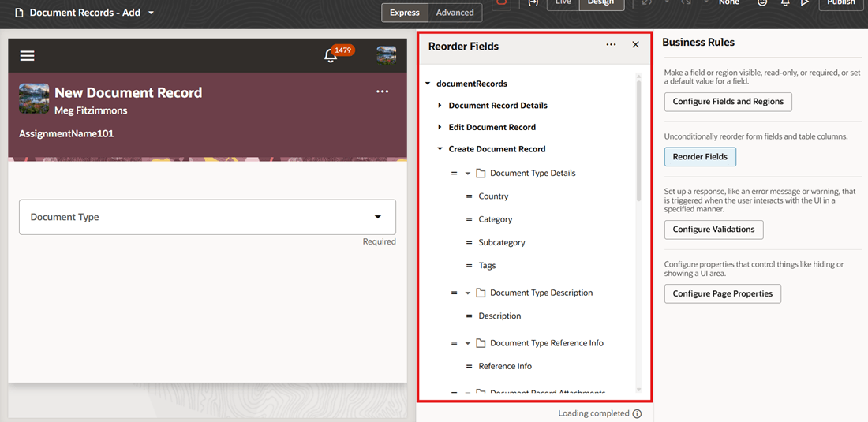Switch to Design view
The width and height of the screenshot is (868, 422).
tap(601, 3)
